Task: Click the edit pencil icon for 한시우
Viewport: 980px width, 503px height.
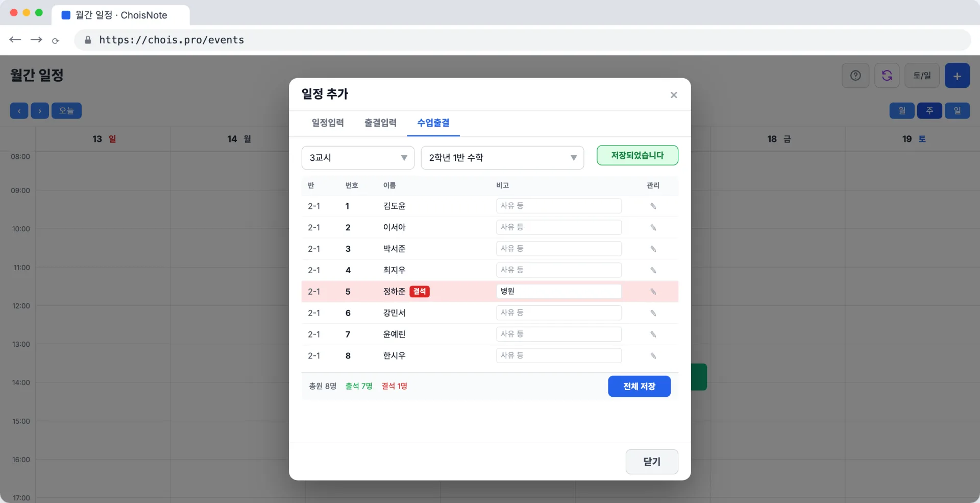Action: coord(653,356)
